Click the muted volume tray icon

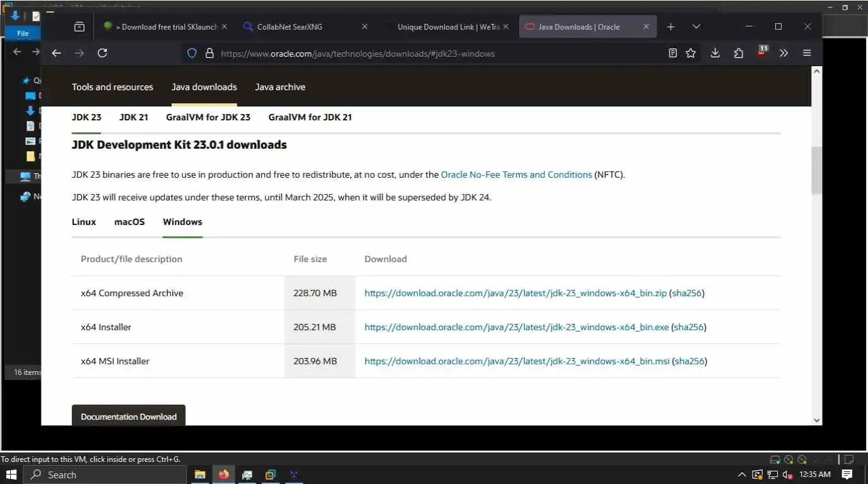click(787, 475)
